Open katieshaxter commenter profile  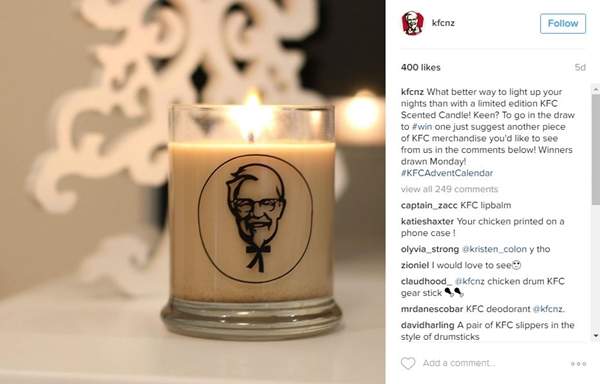[427, 221]
